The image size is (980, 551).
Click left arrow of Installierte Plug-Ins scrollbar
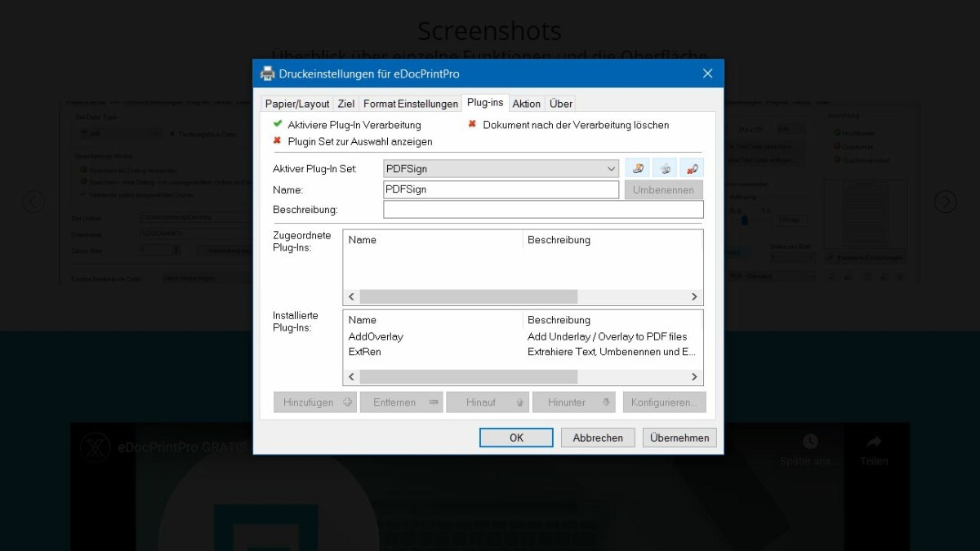pos(352,377)
